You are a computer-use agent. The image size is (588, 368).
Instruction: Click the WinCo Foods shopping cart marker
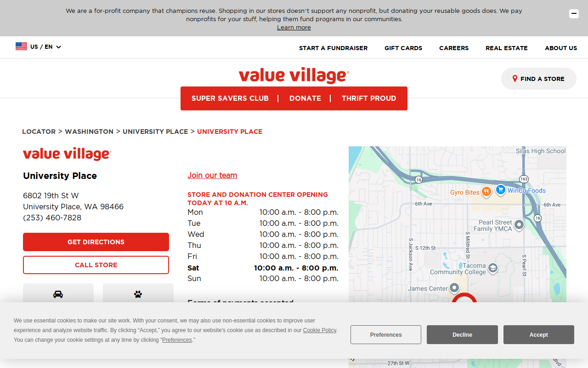coord(500,190)
